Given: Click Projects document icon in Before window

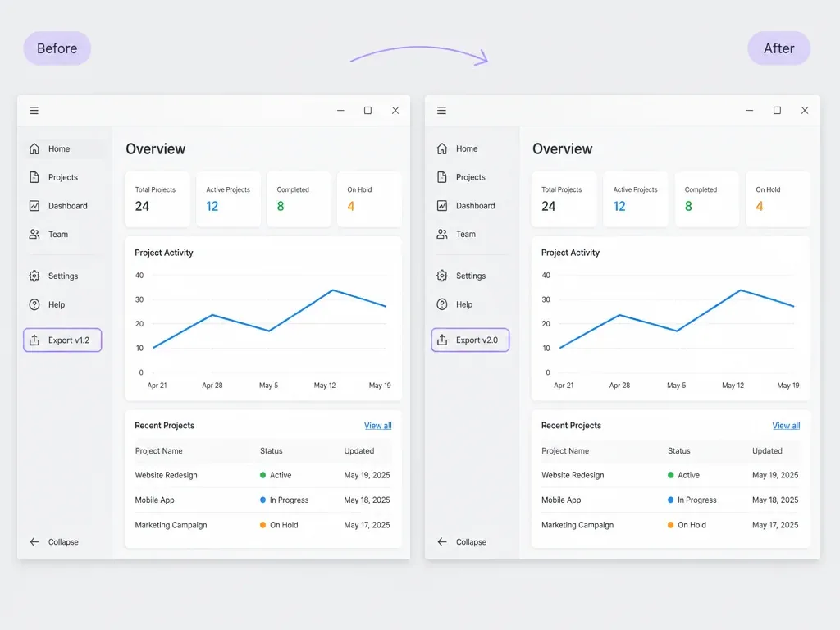Looking at the screenshot, I should (34, 177).
